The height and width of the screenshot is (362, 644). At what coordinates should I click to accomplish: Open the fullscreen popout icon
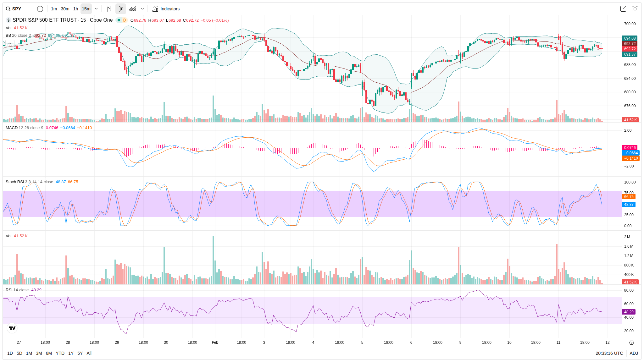click(x=623, y=9)
